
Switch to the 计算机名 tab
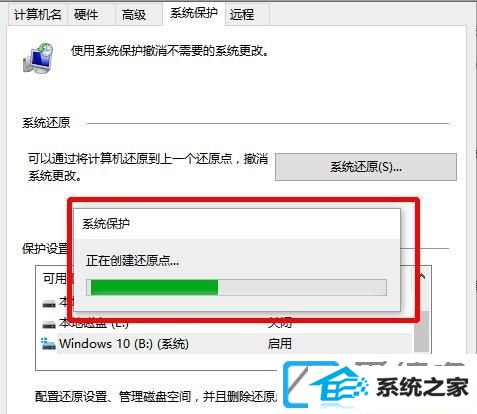tap(38, 15)
